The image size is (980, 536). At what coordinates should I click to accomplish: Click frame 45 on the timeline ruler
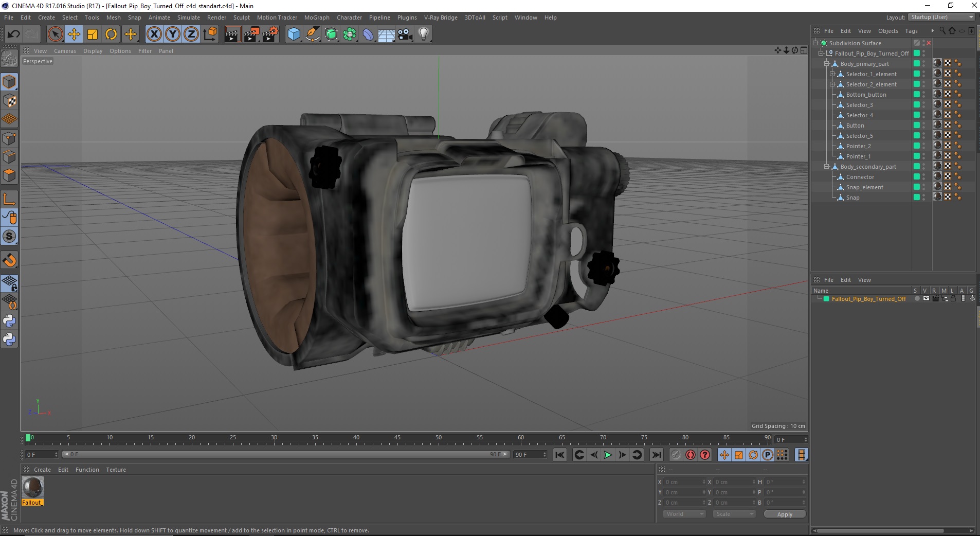click(x=397, y=438)
